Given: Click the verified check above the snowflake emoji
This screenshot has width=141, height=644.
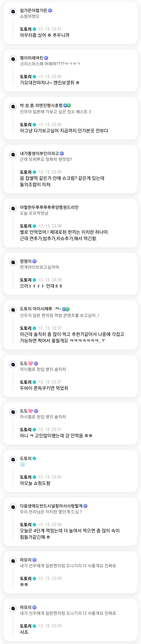Looking at the screenshot, I should pos(34,458).
